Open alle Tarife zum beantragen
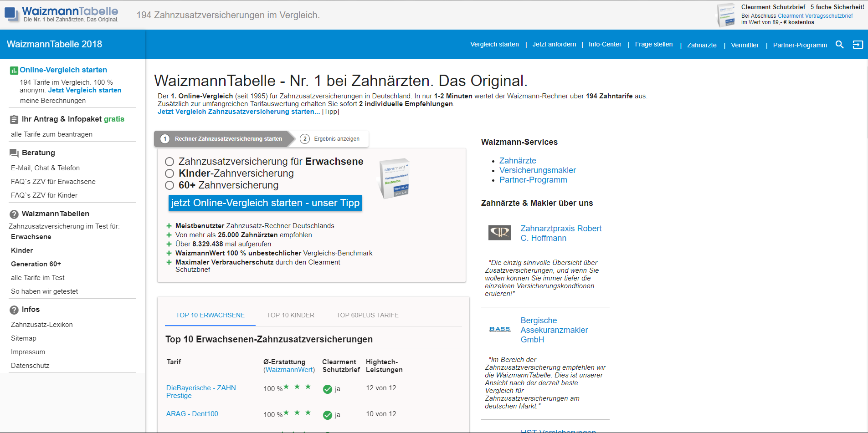868x433 pixels. pyautogui.click(x=51, y=134)
